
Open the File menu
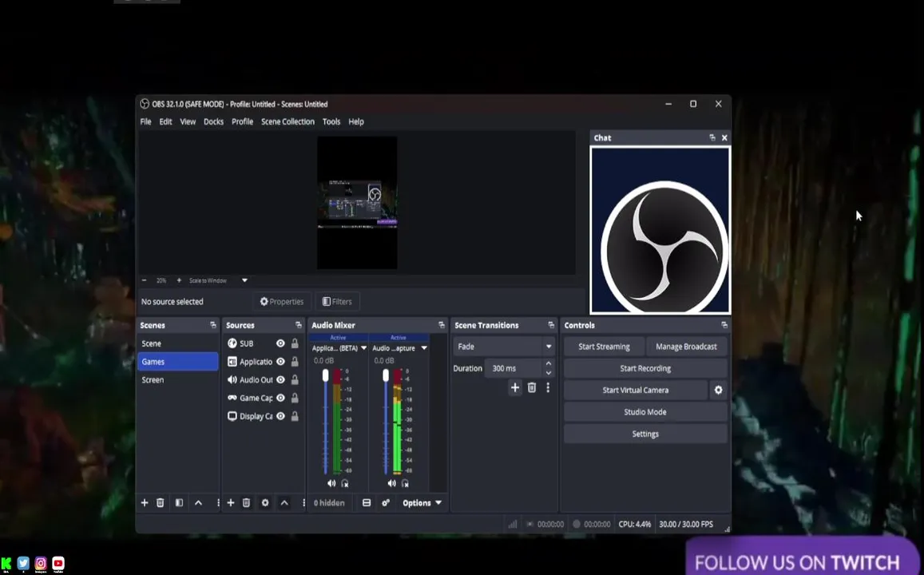pos(145,121)
